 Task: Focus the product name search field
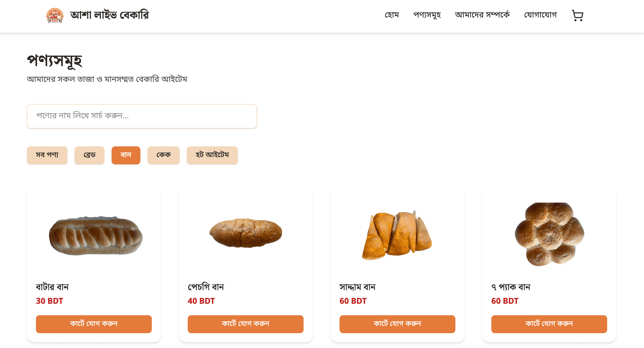click(142, 116)
